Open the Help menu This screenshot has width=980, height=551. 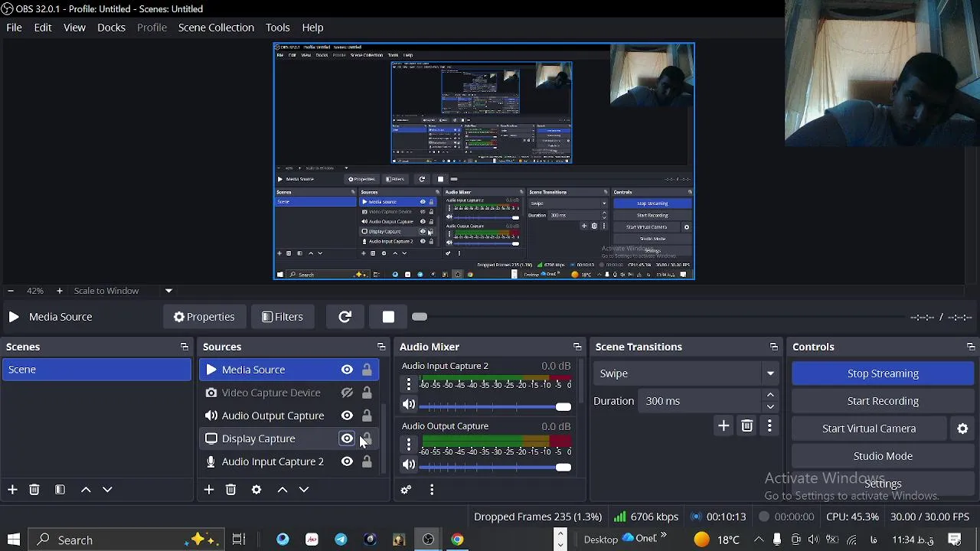(x=312, y=28)
